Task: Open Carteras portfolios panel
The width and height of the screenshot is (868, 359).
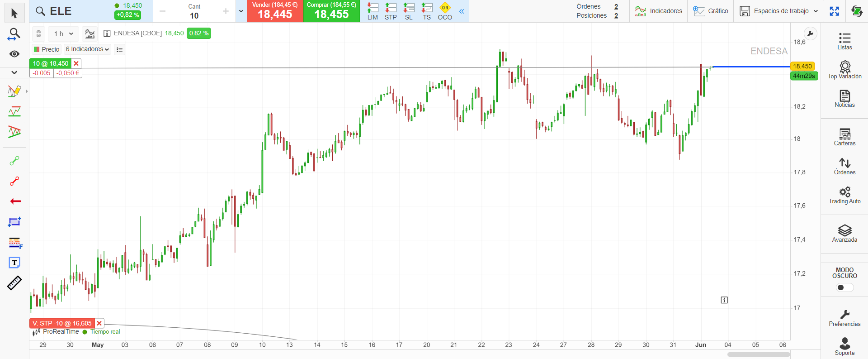Action: click(x=844, y=137)
